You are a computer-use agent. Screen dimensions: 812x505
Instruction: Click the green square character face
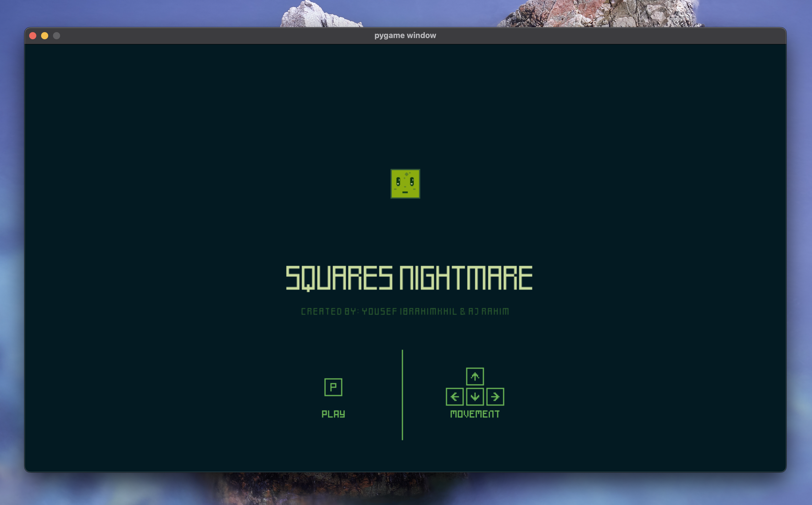[x=405, y=184]
